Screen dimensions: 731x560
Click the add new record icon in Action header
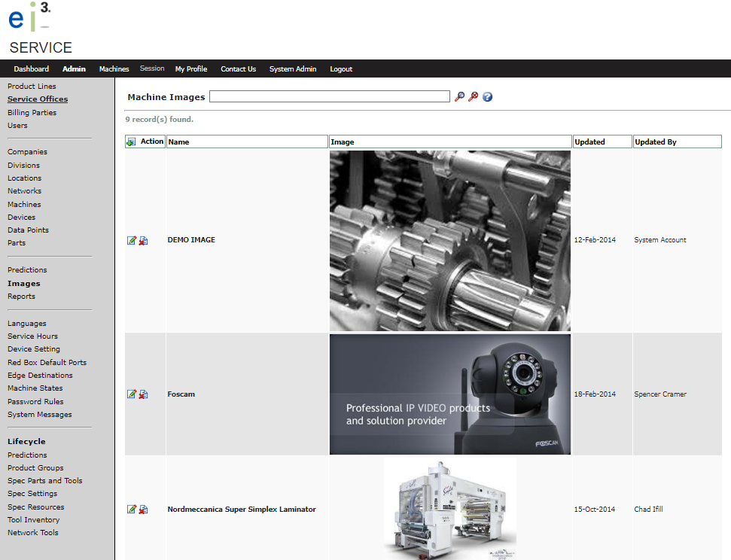coord(132,142)
